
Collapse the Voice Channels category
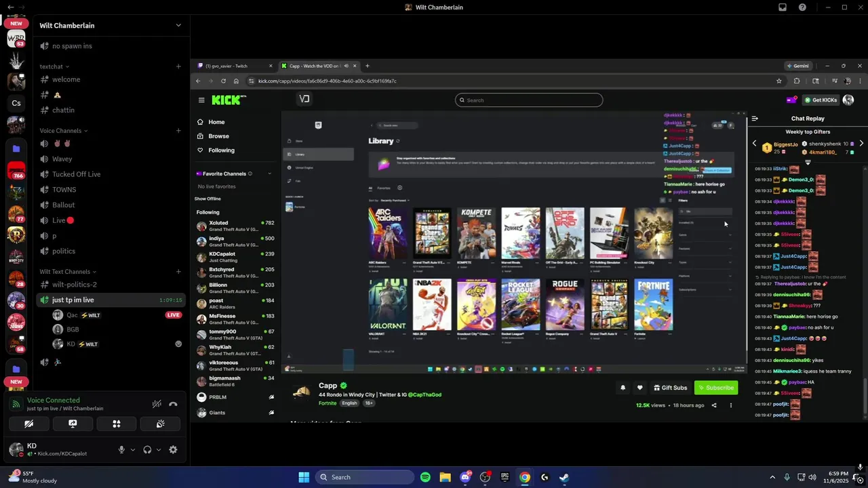click(x=64, y=131)
